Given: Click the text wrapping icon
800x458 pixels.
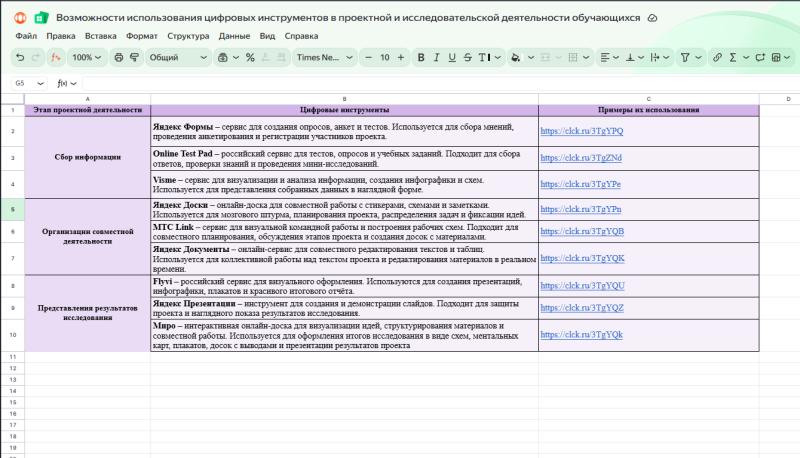Looking at the screenshot, I should tap(655, 58).
